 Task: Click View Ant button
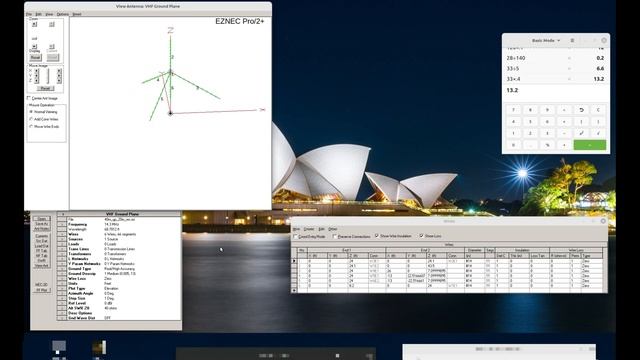coord(42,266)
